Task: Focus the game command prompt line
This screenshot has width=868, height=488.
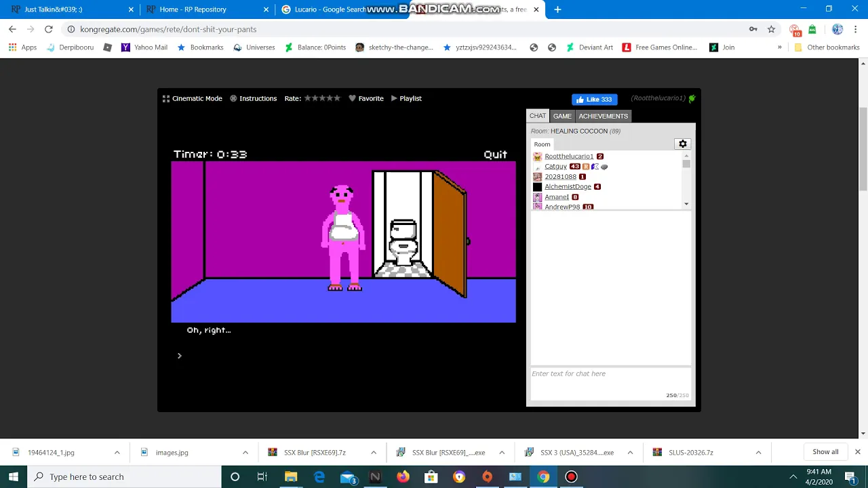Action: click(343, 355)
